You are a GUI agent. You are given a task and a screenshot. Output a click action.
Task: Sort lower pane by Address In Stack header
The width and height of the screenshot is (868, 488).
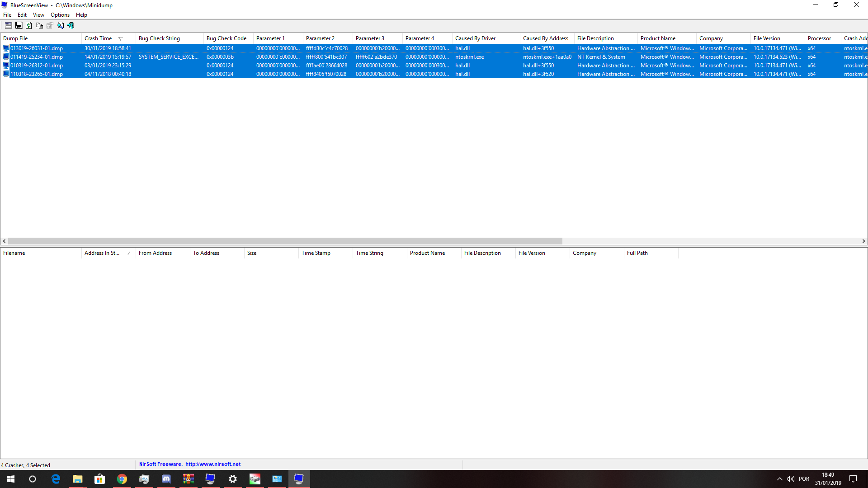coord(108,253)
